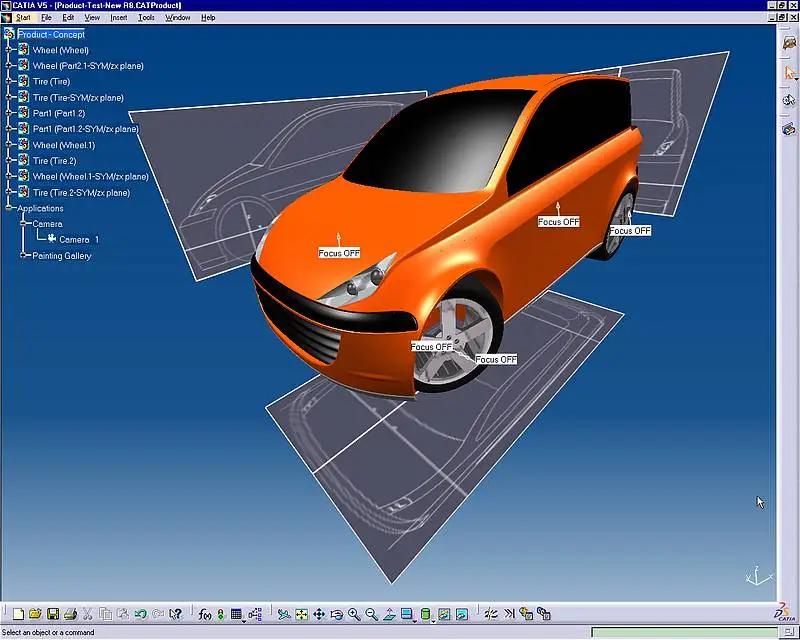This screenshot has width=800, height=640.
Task: Zoom In on the model
Action: pyautogui.click(x=354, y=614)
